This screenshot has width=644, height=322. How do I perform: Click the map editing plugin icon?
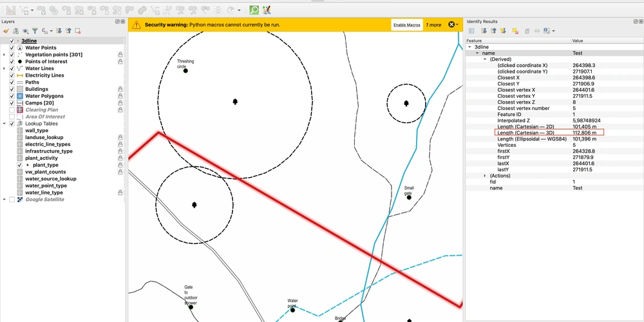(267, 10)
